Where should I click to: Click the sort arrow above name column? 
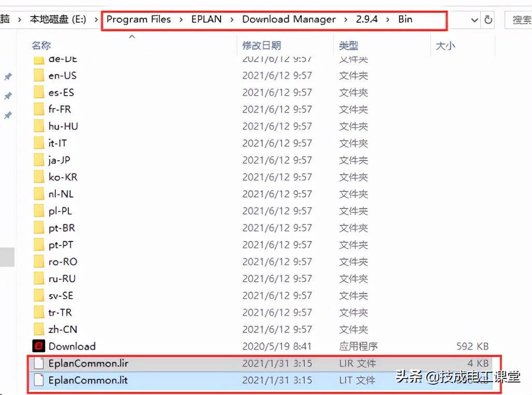coord(132,36)
